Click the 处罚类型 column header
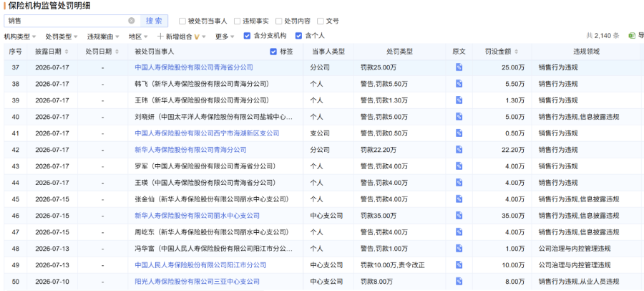Screen dimensions: 644x291 (399, 52)
